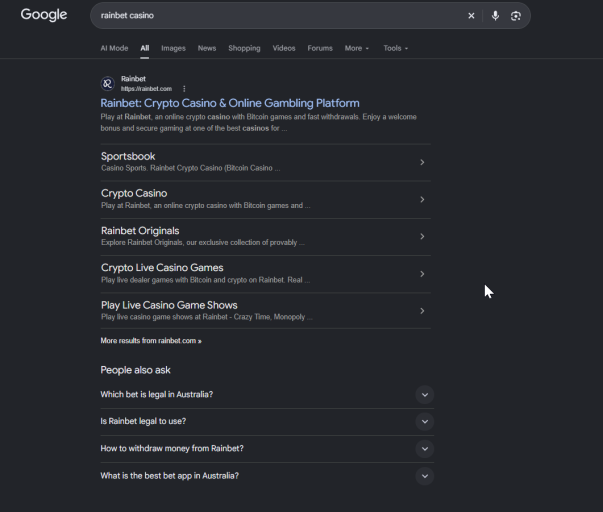Switch to the AI Mode tab

click(114, 48)
